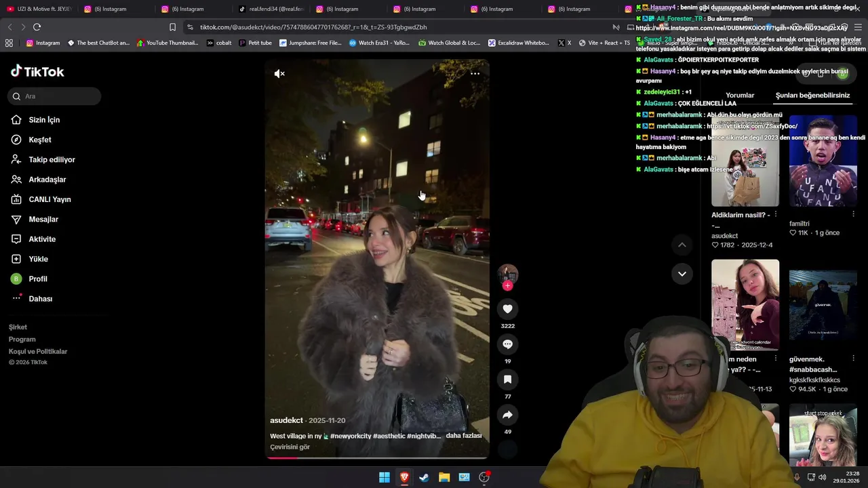This screenshot has width=868, height=488.
Task: Open cobalt bookmark
Action: coord(219,43)
